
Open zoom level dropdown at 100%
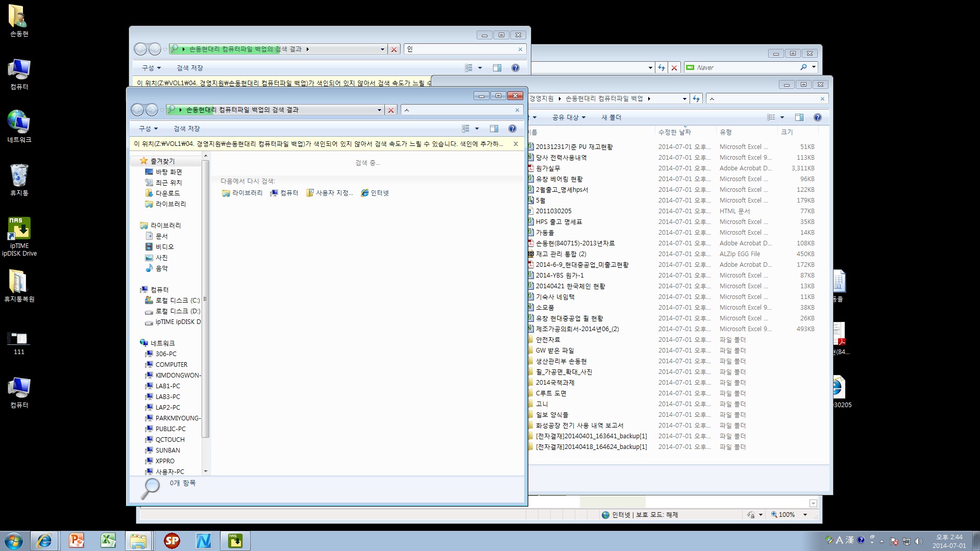805,515
